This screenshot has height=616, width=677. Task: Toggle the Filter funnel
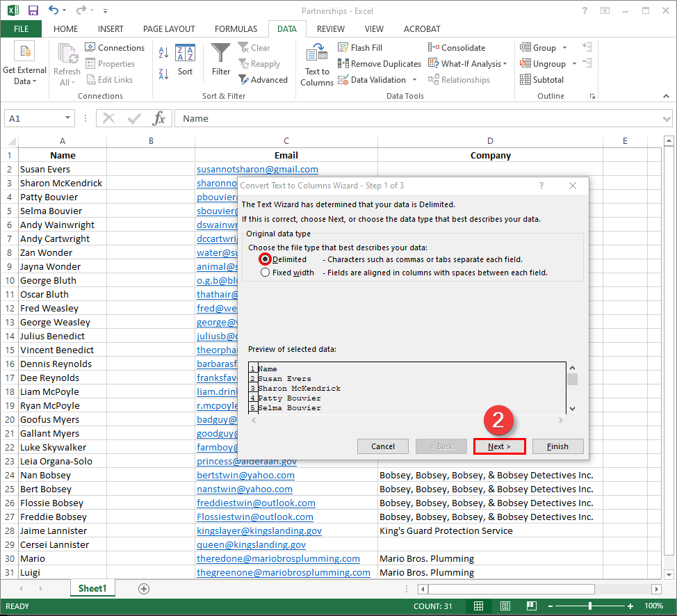tap(220, 60)
